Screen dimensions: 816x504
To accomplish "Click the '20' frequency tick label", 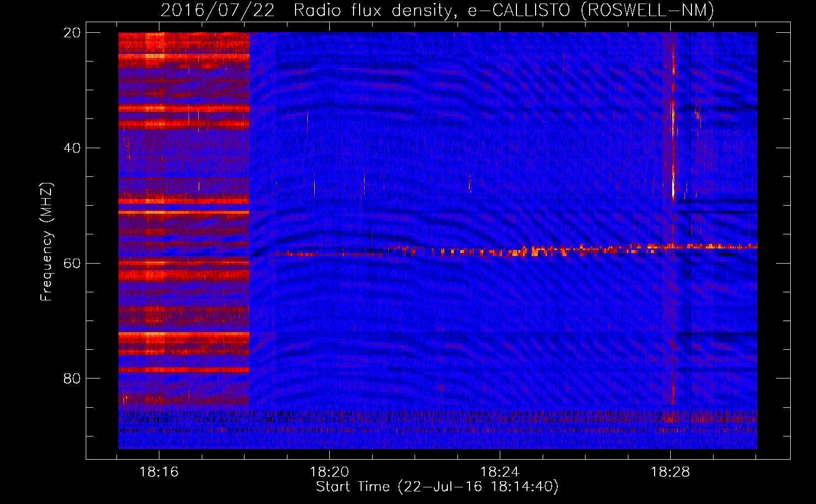I will [72, 32].
